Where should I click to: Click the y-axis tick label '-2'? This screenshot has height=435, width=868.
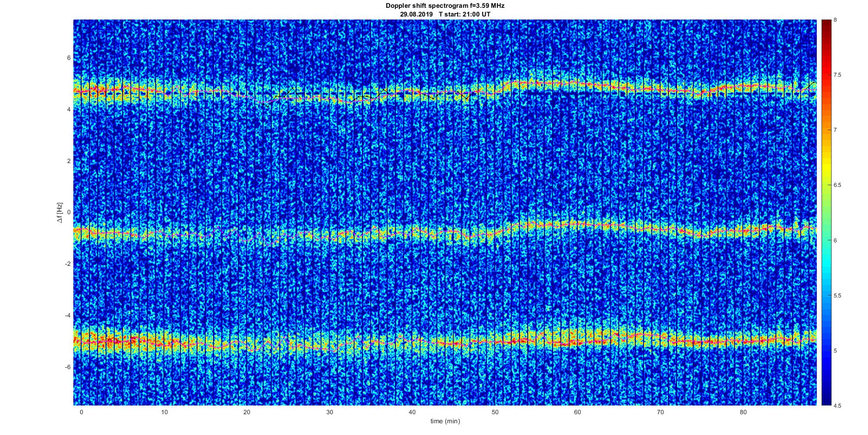[68, 264]
